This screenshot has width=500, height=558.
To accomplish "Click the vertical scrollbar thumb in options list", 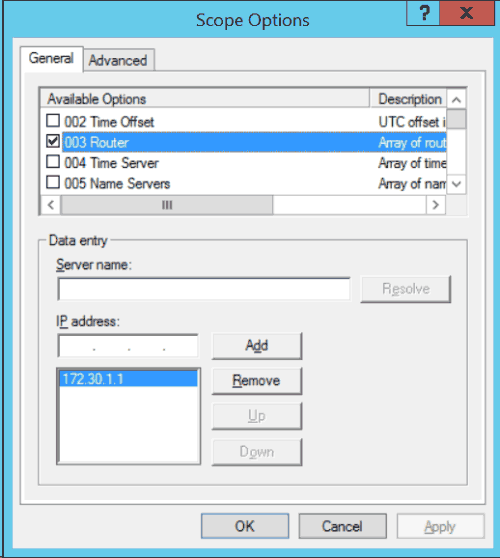I will pos(456,119).
